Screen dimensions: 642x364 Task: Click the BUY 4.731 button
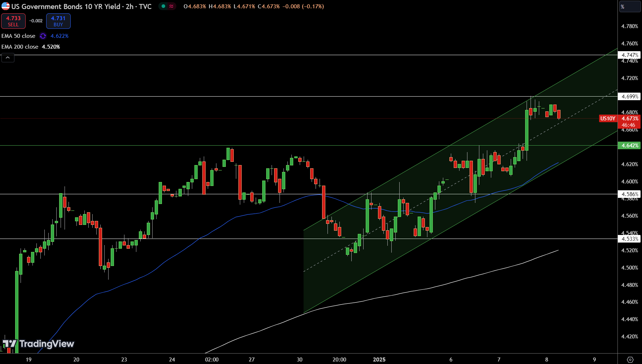click(58, 21)
